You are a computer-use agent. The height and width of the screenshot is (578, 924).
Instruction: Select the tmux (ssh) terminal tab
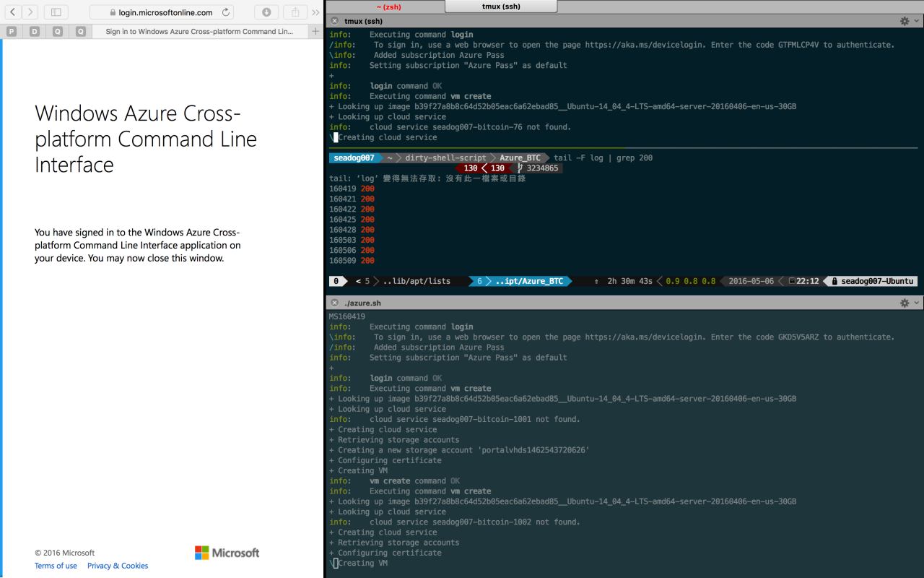[x=501, y=7]
